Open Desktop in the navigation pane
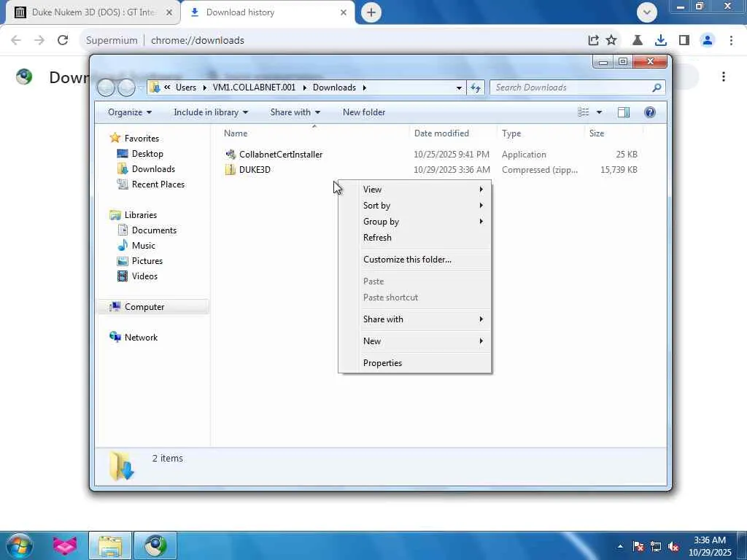 click(x=147, y=154)
